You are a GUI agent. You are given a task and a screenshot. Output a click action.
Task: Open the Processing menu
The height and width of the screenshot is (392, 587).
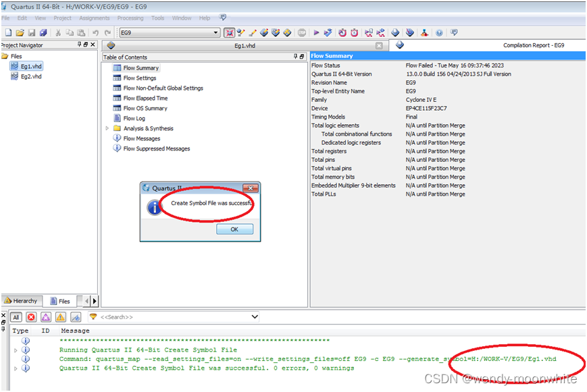pos(130,18)
